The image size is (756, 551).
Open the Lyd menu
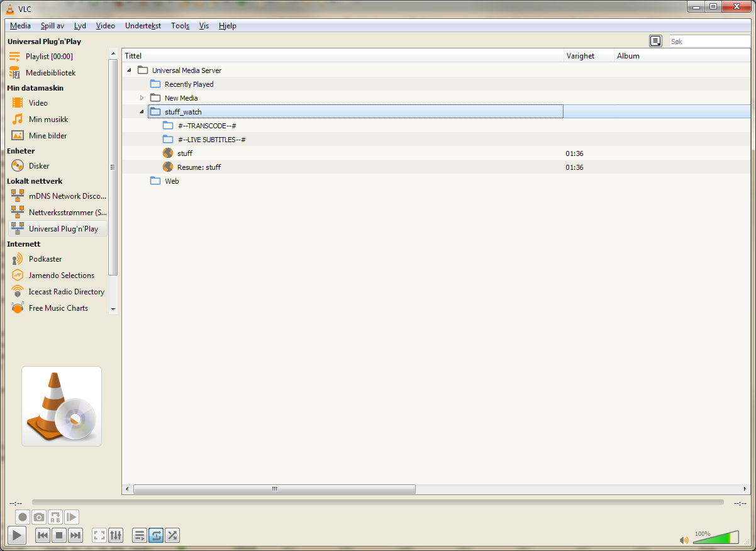click(80, 26)
